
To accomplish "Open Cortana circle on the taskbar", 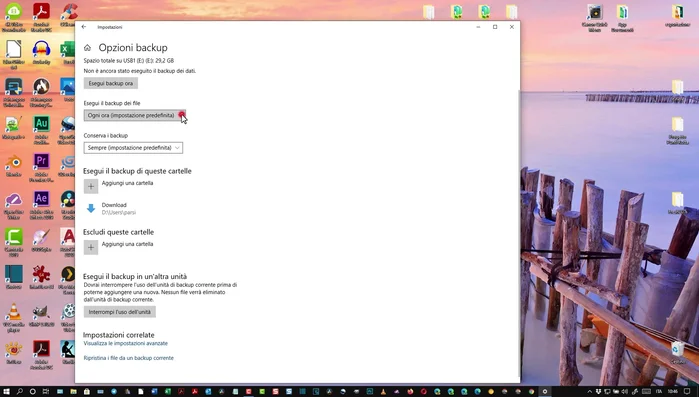I will [x=33, y=392].
